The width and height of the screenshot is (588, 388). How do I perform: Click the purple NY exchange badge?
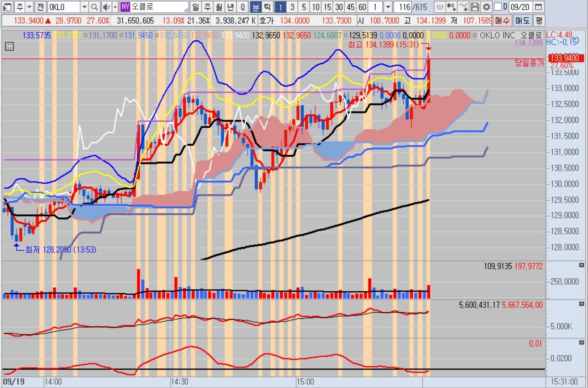coord(125,7)
